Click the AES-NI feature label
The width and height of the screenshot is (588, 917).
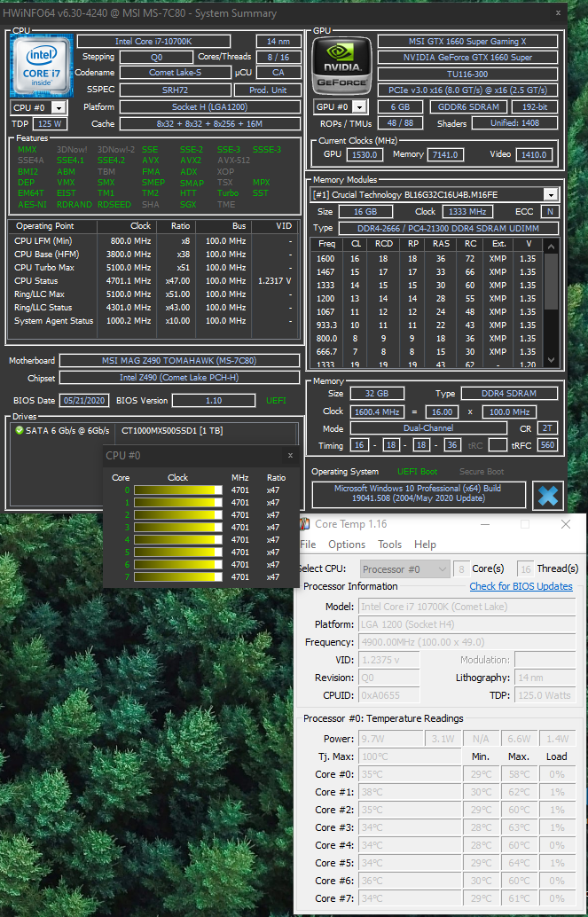tap(32, 205)
